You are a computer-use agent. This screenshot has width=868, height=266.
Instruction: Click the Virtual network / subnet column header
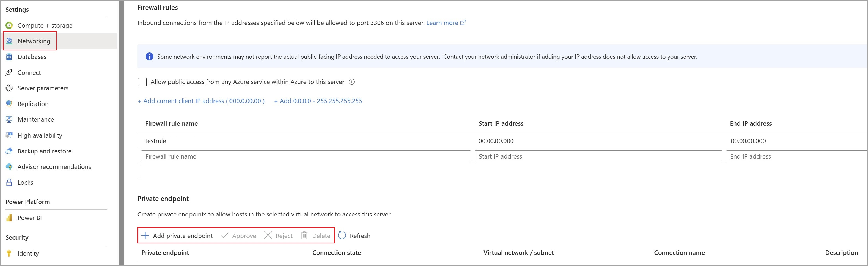(518, 252)
